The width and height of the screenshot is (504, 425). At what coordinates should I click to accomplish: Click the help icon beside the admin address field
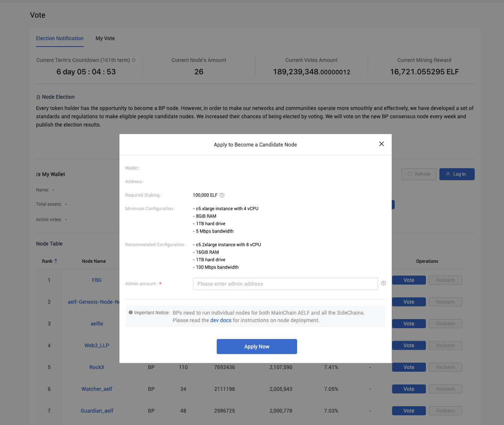383,283
